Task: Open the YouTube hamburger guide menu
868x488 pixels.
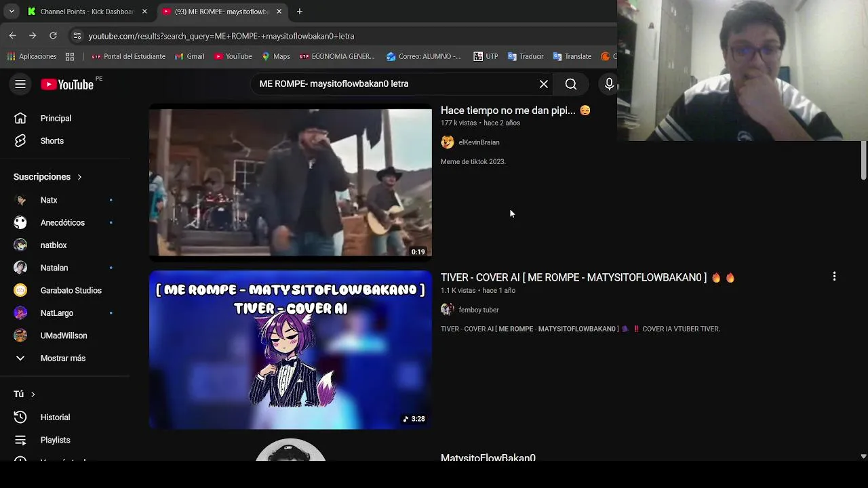Action: [x=20, y=84]
